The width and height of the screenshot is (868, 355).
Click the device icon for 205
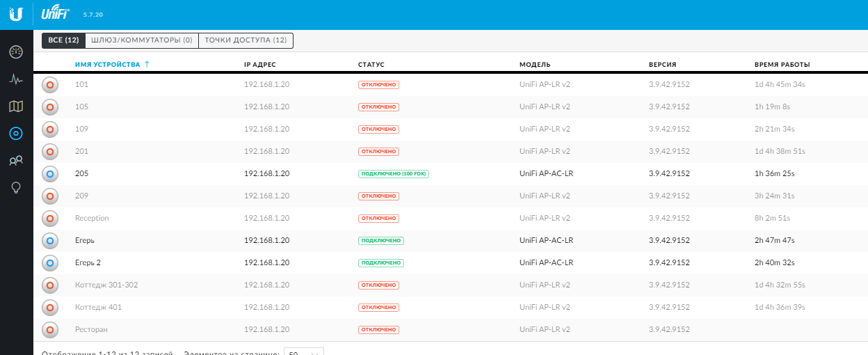50,173
